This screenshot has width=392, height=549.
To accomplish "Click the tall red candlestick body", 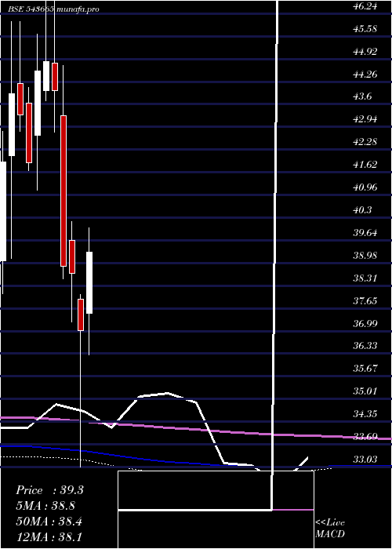I will click(x=64, y=191).
